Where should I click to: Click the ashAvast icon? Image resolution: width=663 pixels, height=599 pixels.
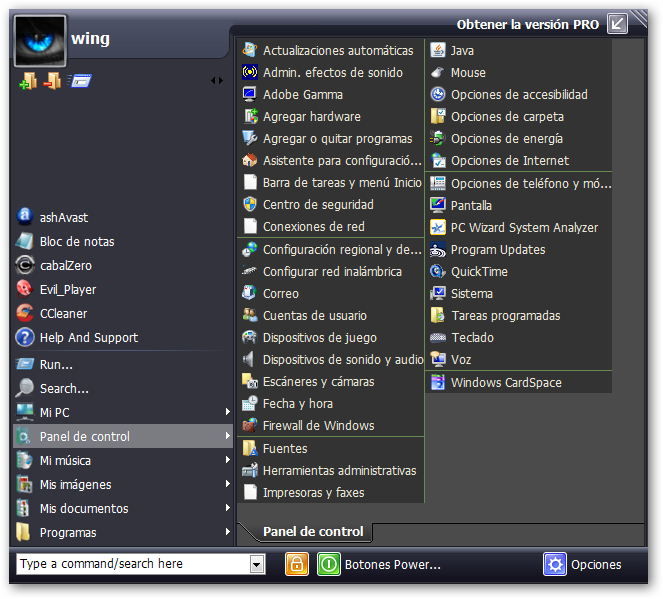pyautogui.click(x=25, y=217)
